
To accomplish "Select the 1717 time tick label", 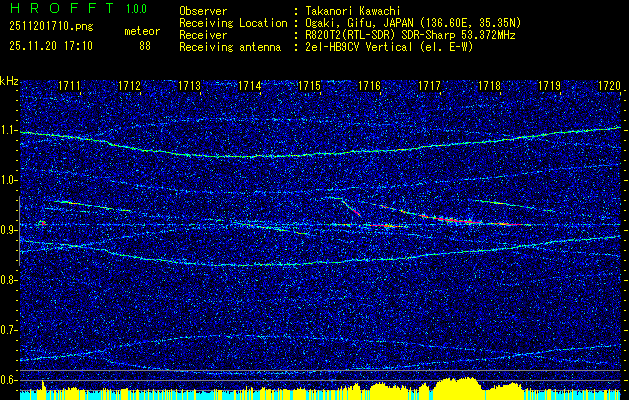I will (429, 87).
